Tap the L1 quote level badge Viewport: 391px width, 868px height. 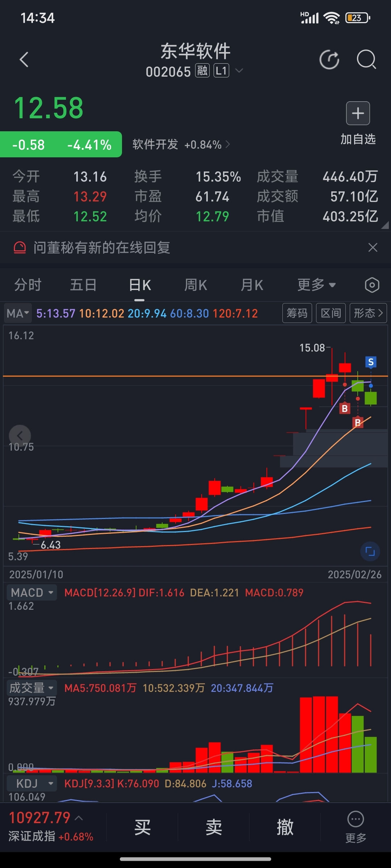point(221,71)
